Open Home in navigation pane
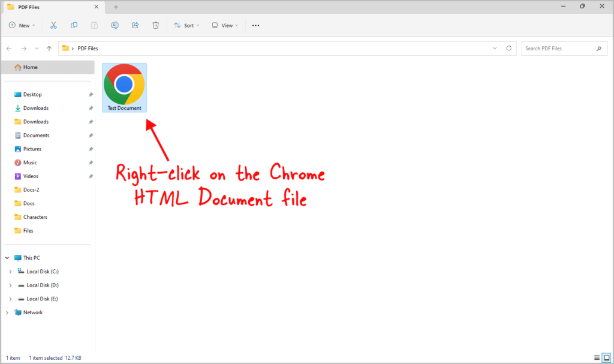This screenshot has width=614, height=364. (48, 67)
